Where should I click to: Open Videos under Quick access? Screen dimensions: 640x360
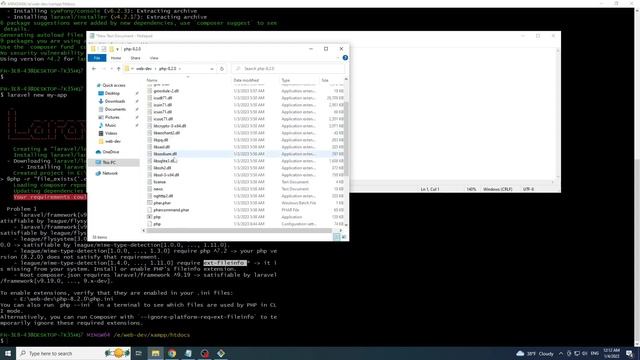(x=108, y=133)
